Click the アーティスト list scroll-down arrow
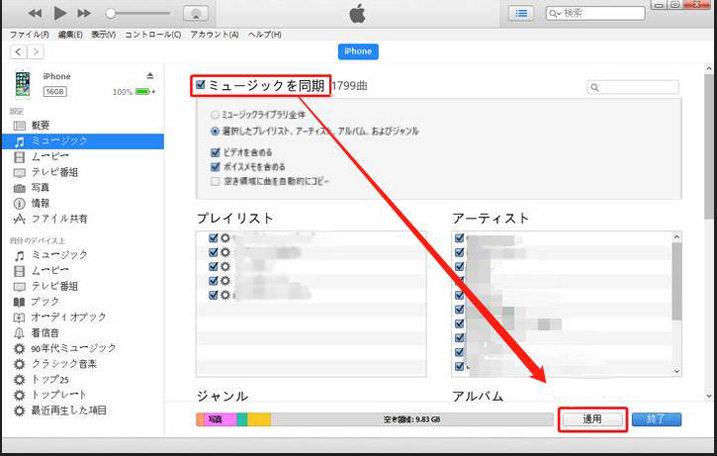Screen dimensions: 717x456 coord(677,371)
